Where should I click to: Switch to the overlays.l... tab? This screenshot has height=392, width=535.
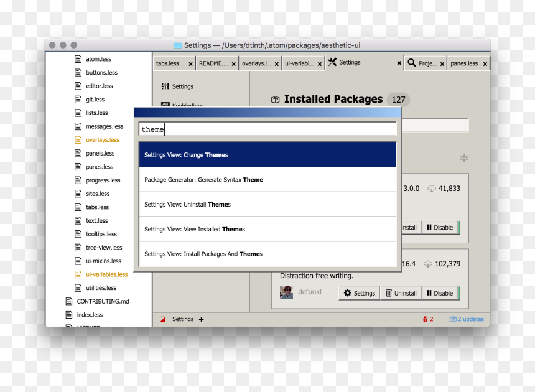[x=260, y=63]
